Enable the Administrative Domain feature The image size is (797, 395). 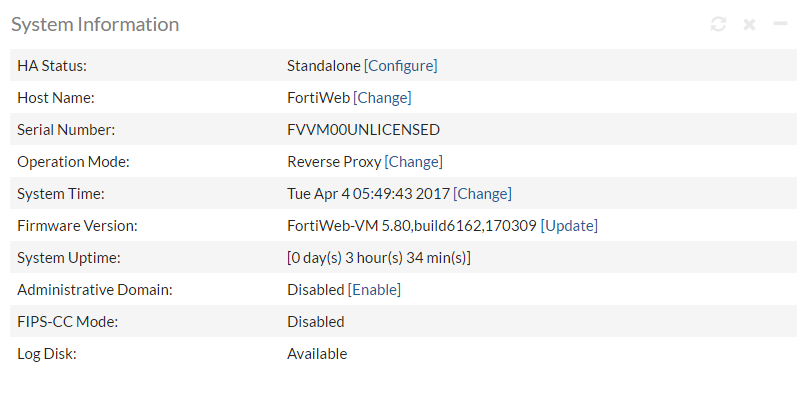pyautogui.click(x=374, y=290)
